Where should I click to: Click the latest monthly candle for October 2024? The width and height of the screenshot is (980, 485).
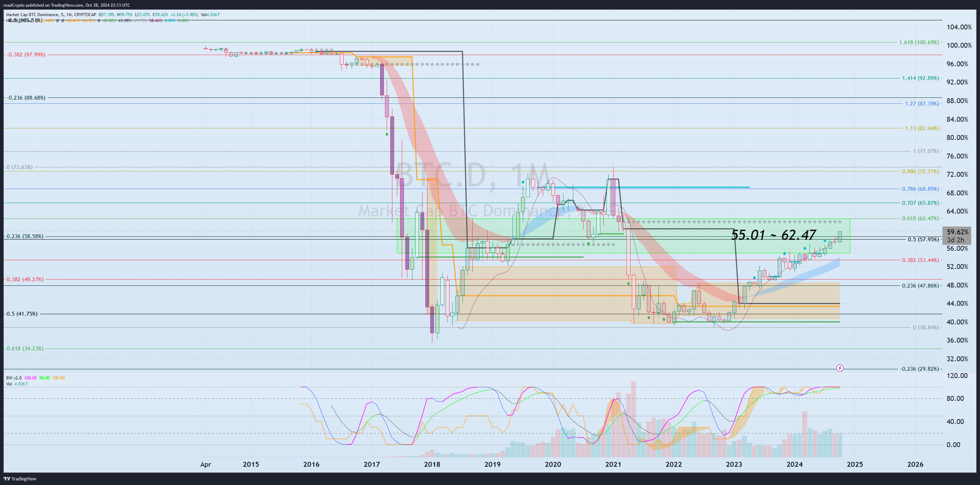click(x=840, y=236)
